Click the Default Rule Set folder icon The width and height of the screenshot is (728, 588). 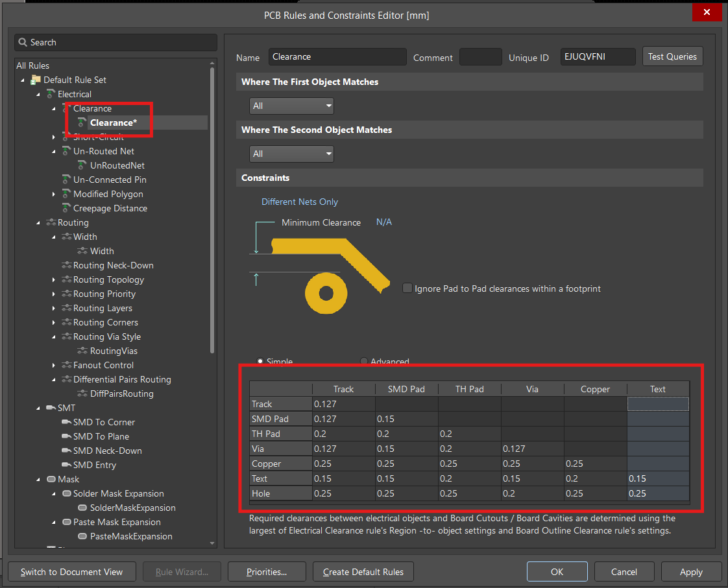pyautogui.click(x=36, y=80)
